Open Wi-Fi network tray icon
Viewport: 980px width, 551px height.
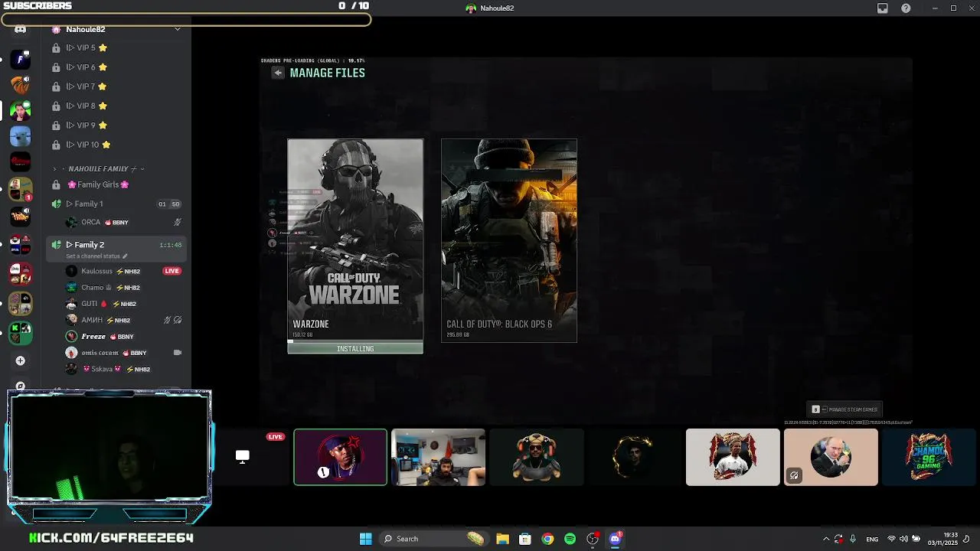pyautogui.click(x=891, y=539)
